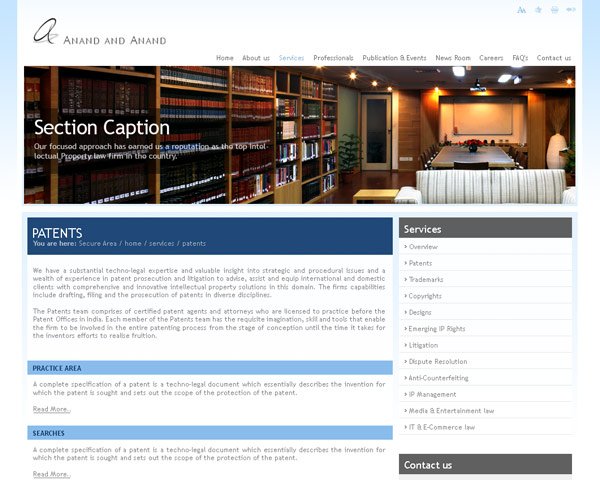600x480 pixels.
Task: Click Read More under Practice Area
Action: tap(51, 409)
